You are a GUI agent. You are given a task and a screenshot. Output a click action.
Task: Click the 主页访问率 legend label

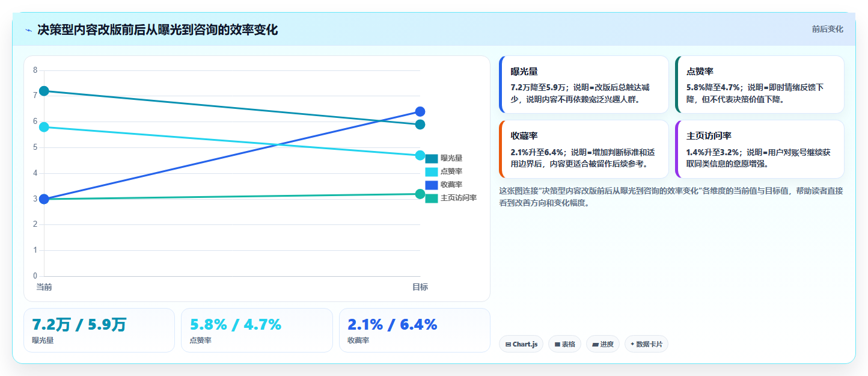click(x=459, y=198)
